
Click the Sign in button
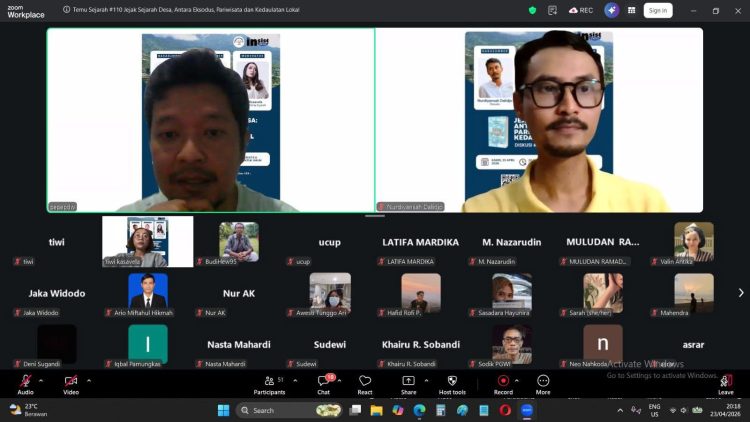657,10
